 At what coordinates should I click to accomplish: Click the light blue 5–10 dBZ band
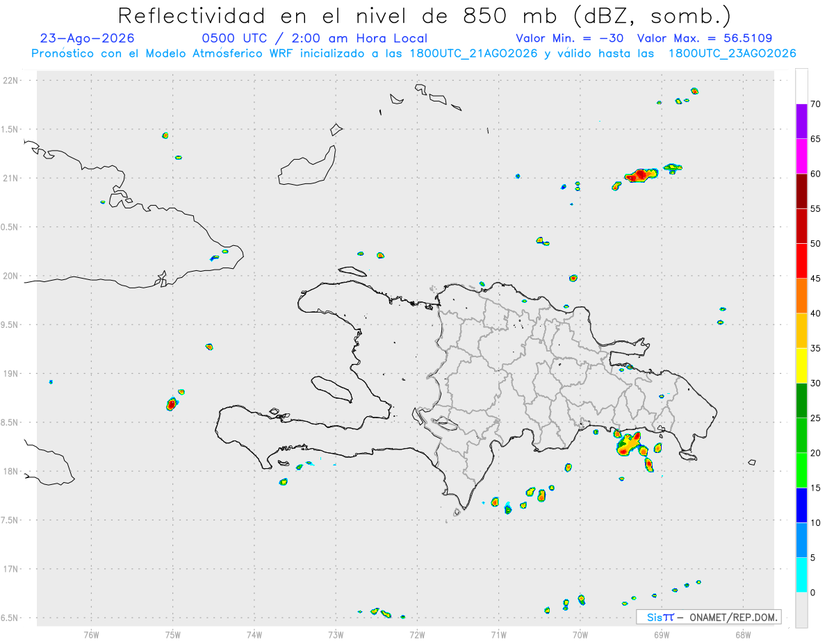point(801,540)
